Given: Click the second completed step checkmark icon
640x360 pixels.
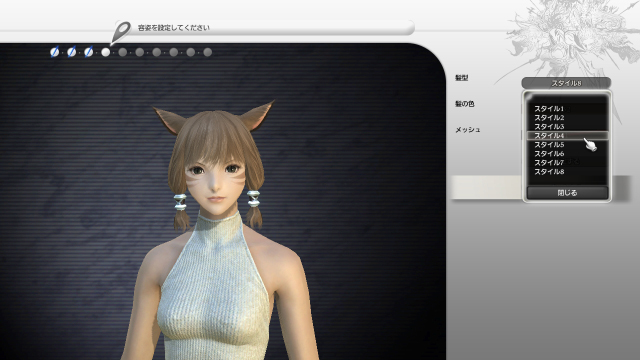Looking at the screenshot, I should click(71, 52).
